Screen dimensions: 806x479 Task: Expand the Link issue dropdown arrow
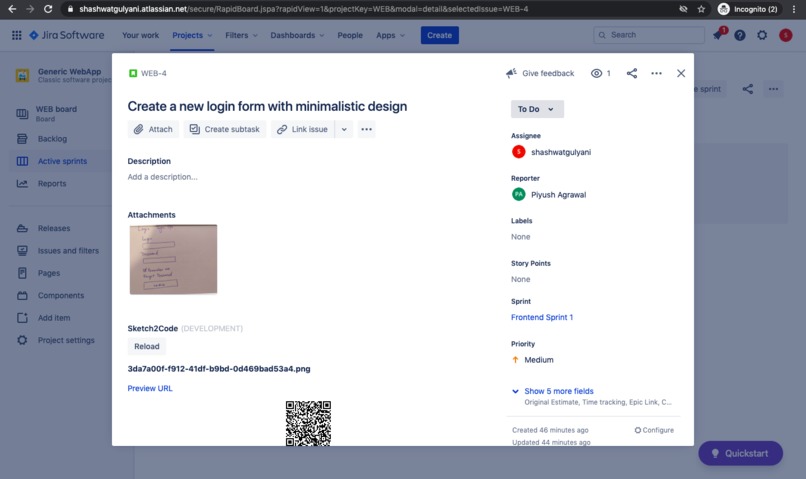[344, 129]
